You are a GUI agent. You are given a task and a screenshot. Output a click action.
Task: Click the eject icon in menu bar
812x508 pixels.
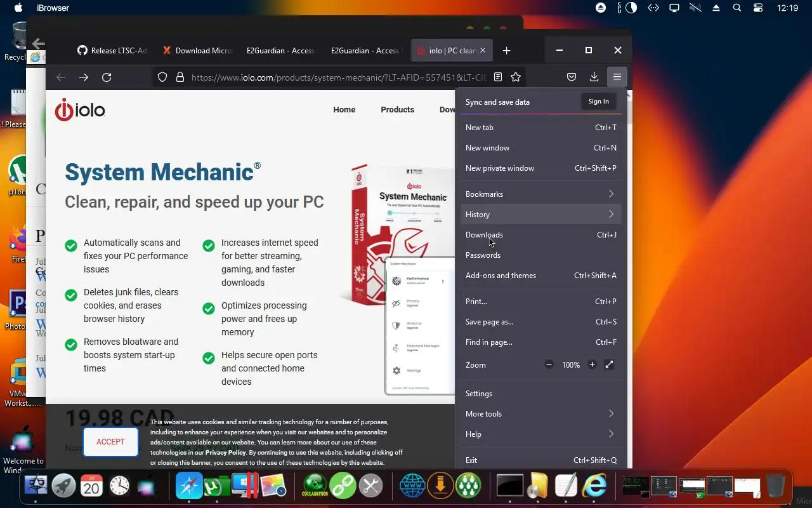[x=716, y=8]
